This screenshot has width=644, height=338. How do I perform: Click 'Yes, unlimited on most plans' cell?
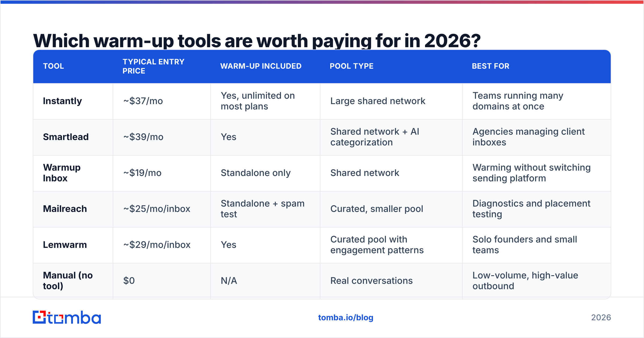tap(265, 101)
